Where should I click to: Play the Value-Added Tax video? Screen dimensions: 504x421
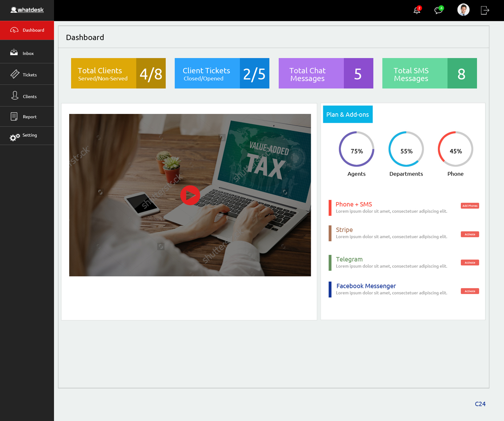pos(190,195)
